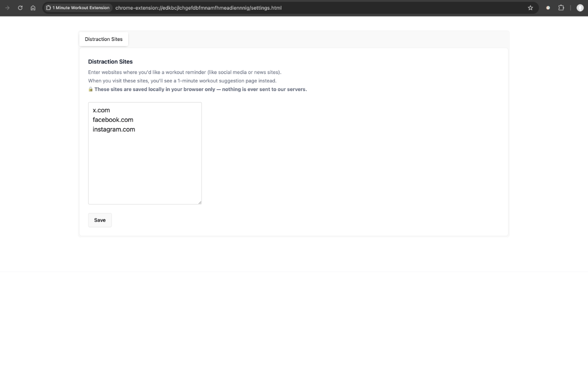Click the chrome-extension URL in address bar

pos(198,8)
